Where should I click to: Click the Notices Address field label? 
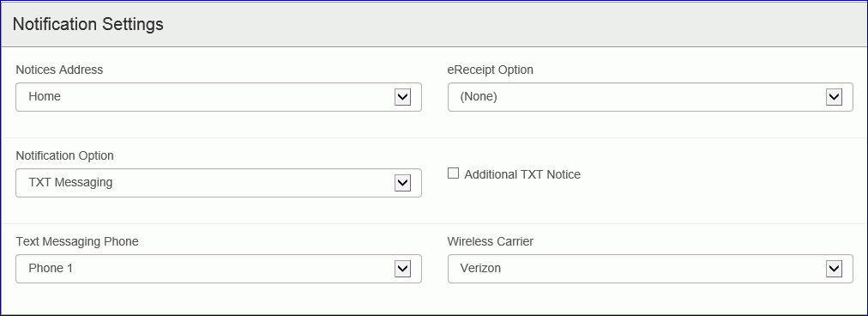pos(59,70)
